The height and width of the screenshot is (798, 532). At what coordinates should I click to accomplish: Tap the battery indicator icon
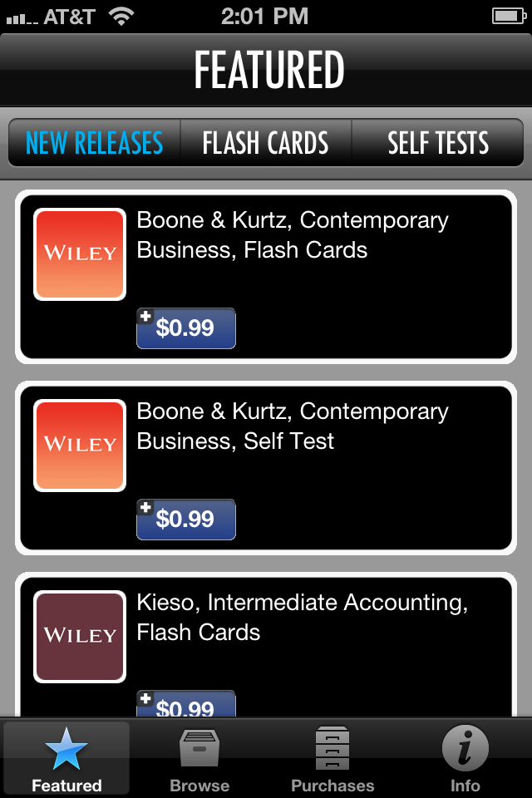click(508, 16)
